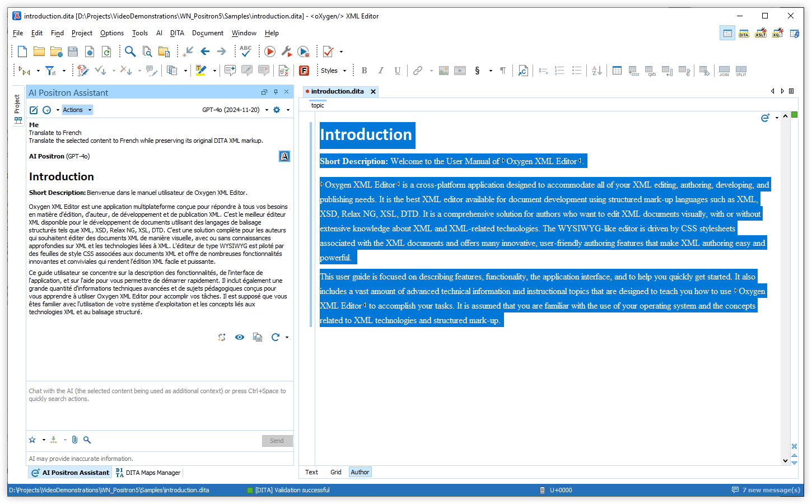Viewport: 812px width, 504px height.
Task: Open the Tools menu
Action: point(140,33)
